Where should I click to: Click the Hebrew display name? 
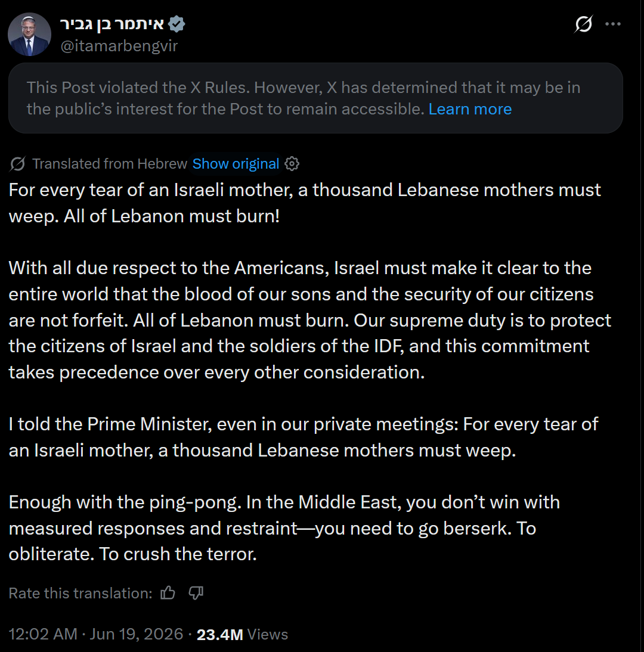(112, 24)
